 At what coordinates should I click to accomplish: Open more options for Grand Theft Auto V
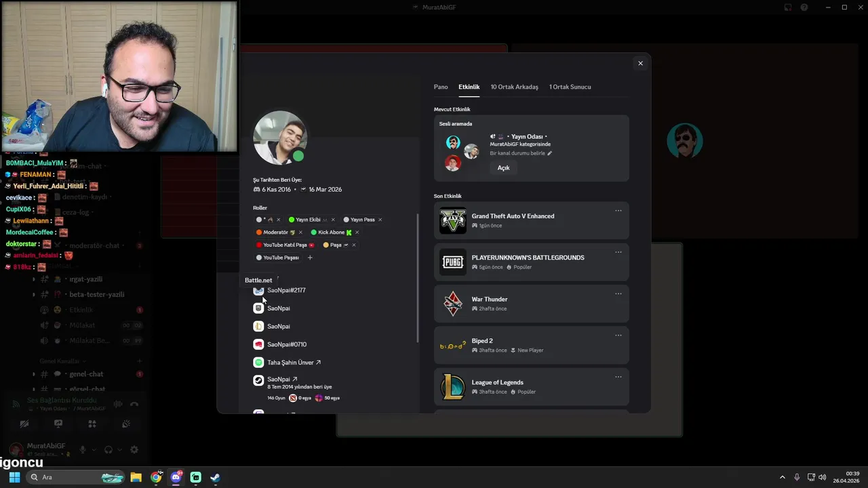[x=618, y=211]
